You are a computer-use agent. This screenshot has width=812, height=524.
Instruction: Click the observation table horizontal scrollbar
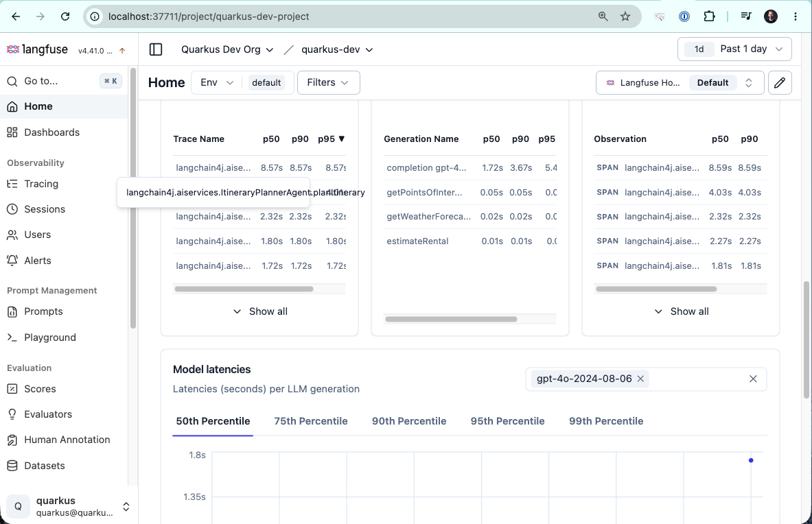pos(656,289)
